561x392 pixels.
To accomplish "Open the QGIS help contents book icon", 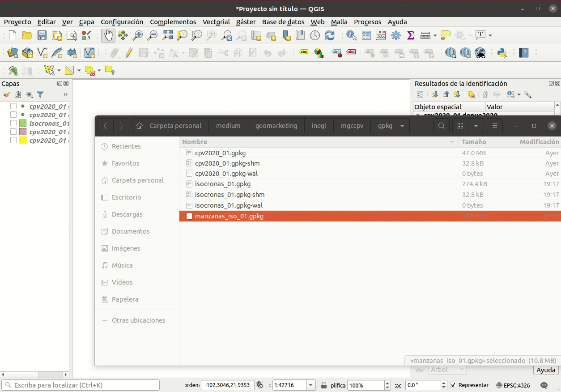I will [524, 53].
